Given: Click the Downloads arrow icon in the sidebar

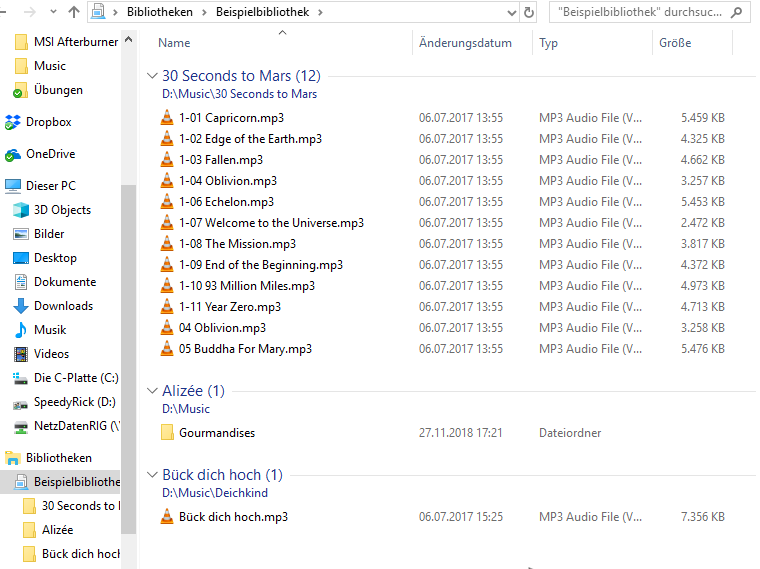Looking at the screenshot, I should [21, 306].
